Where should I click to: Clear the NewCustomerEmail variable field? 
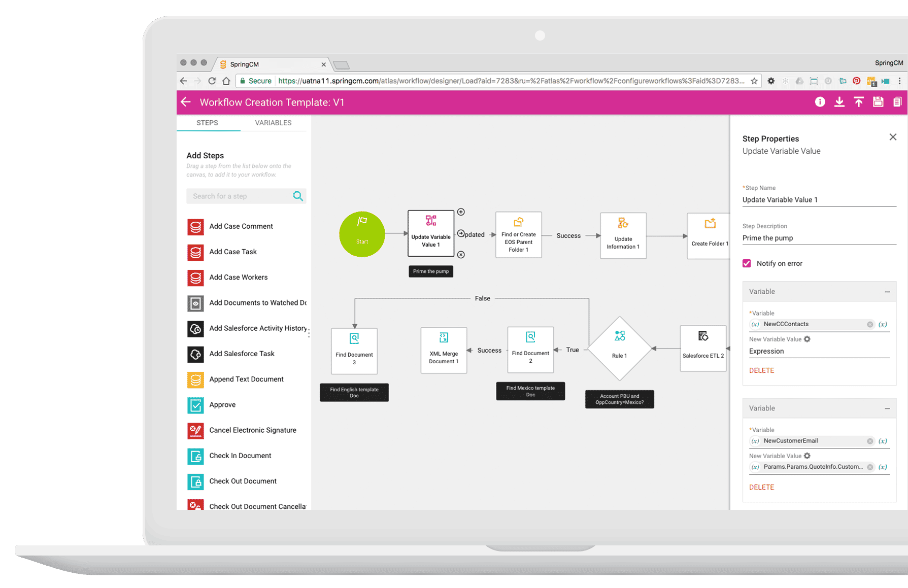point(870,441)
